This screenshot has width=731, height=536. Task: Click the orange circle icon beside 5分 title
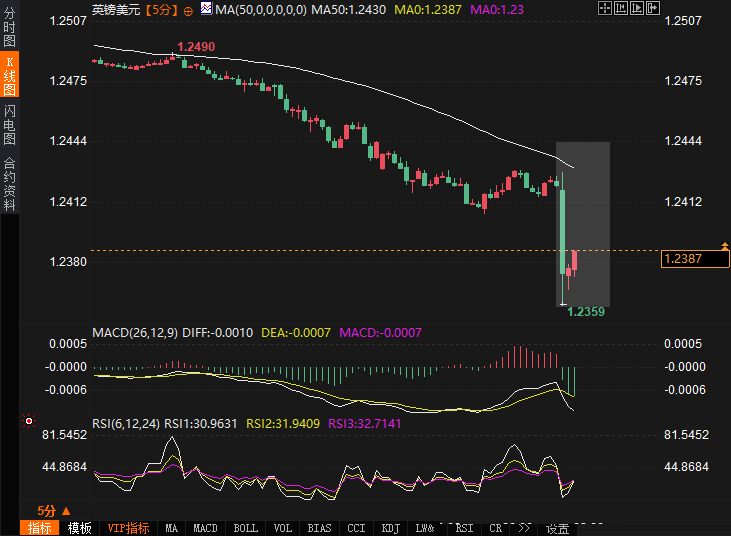coord(188,11)
